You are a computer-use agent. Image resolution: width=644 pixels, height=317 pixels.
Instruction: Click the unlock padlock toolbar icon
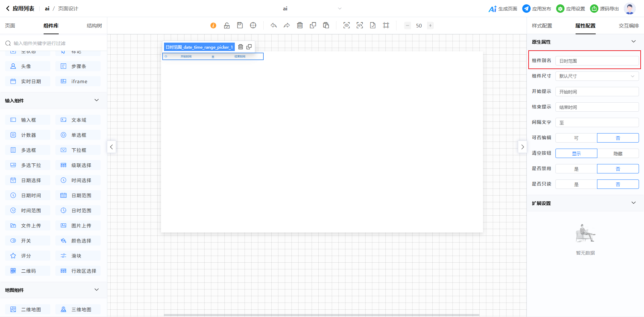pyautogui.click(x=227, y=25)
